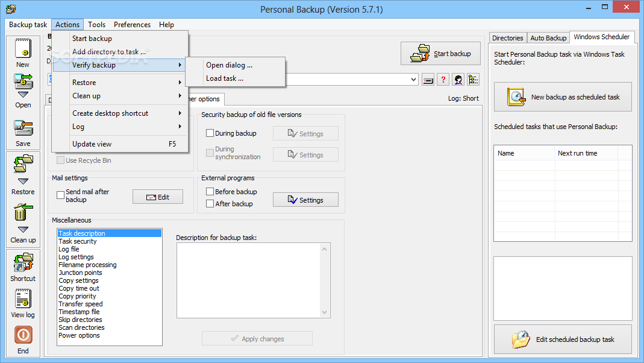The image size is (644, 363).
Task: Select Open dialog ... in Verify submenu
Action: [236, 65]
